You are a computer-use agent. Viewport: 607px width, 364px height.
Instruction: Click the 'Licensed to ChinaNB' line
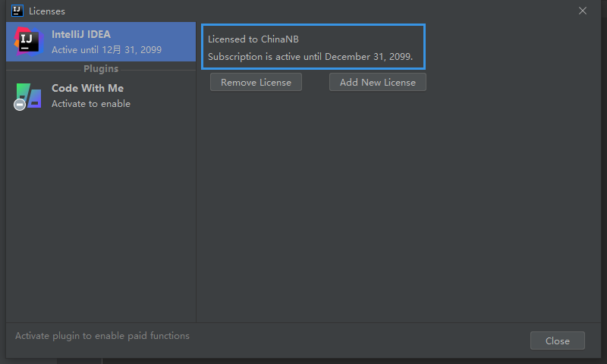tap(259, 39)
